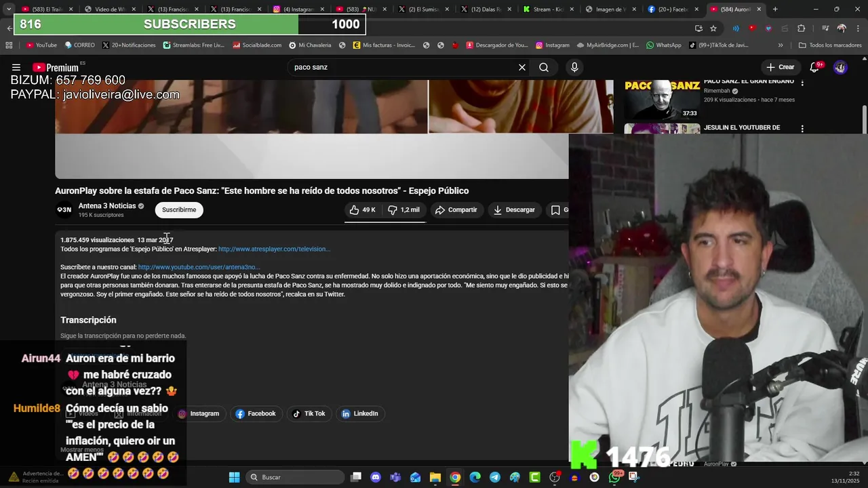
Task: Share the video via Compartir
Action: [x=456, y=210]
